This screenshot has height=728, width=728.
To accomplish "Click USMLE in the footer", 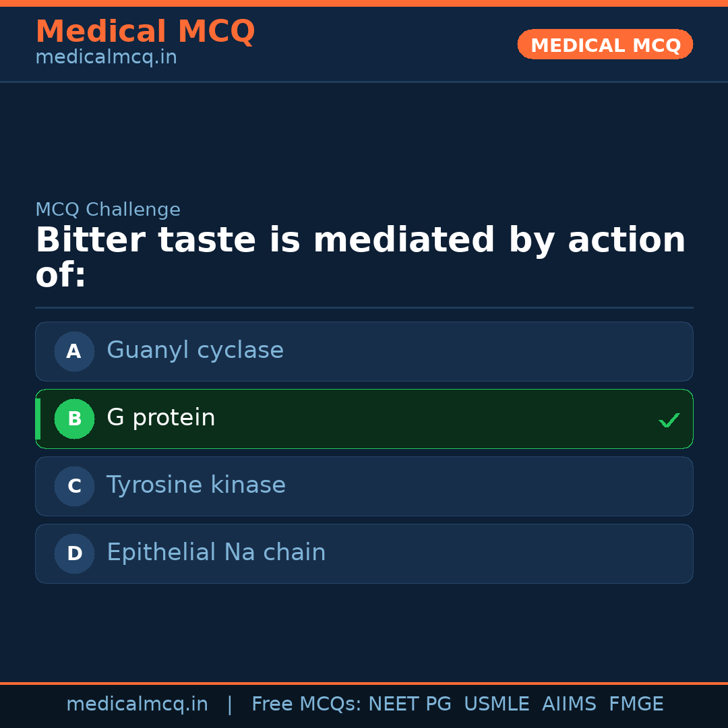I will (x=496, y=704).
